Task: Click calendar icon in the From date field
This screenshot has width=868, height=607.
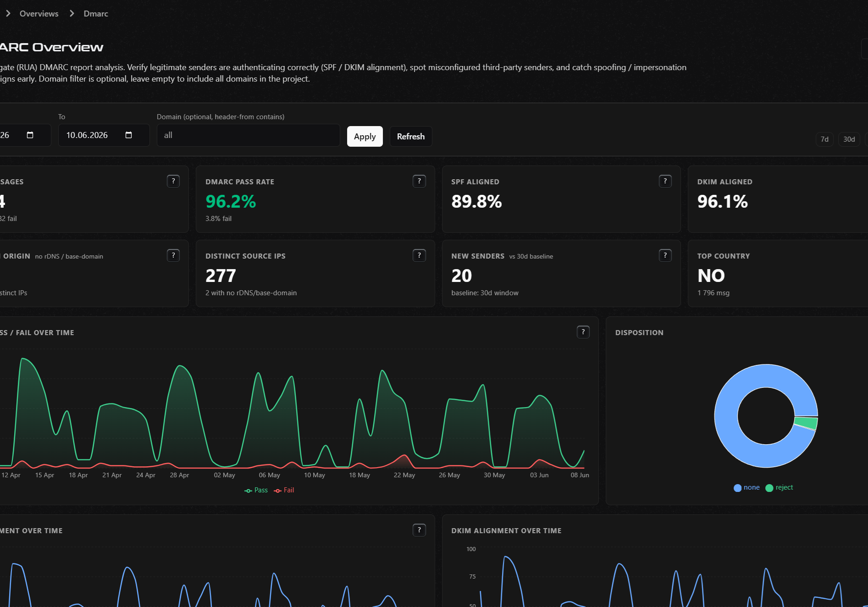Action: click(30, 135)
